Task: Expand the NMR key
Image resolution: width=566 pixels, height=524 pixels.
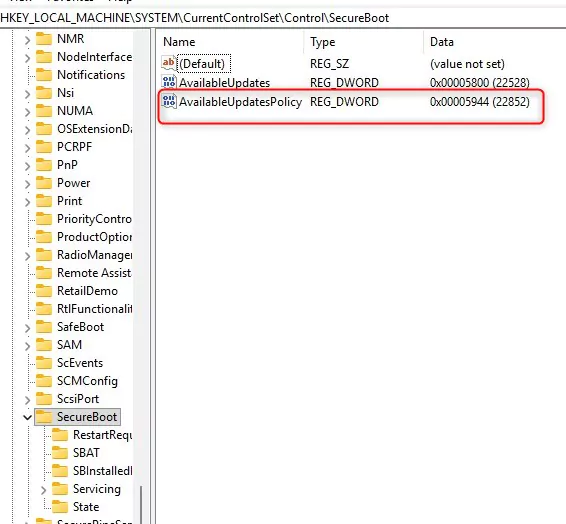Action: tap(27, 40)
